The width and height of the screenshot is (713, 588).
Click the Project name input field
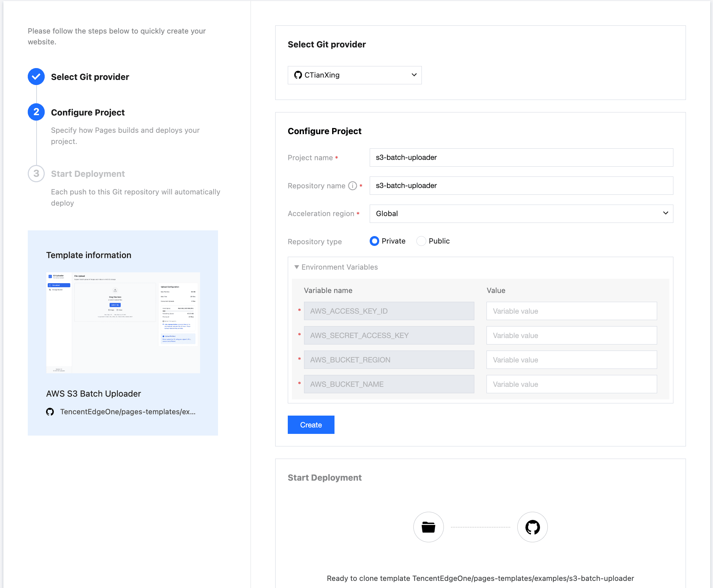coord(521,157)
